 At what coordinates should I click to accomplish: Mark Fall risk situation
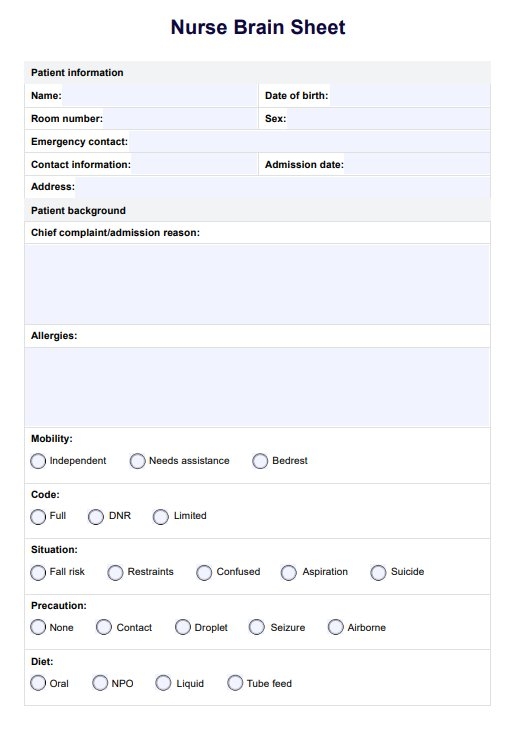point(38,572)
